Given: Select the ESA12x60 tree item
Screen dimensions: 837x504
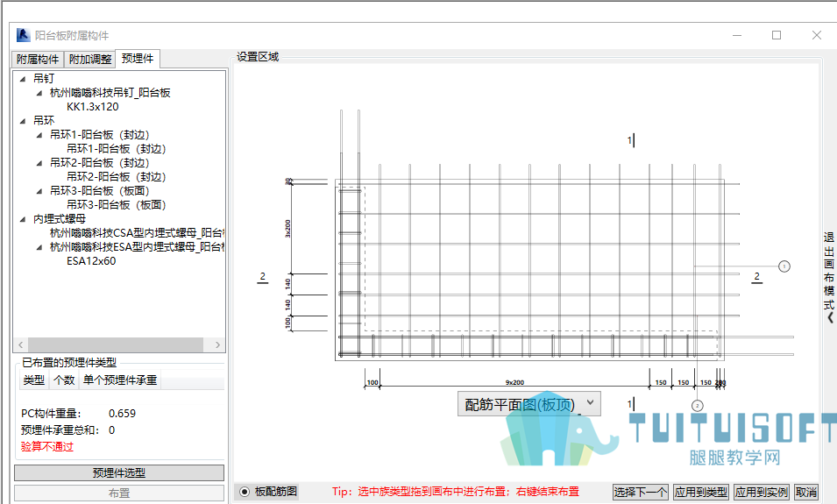Looking at the screenshot, I should (x=91, y=261).
